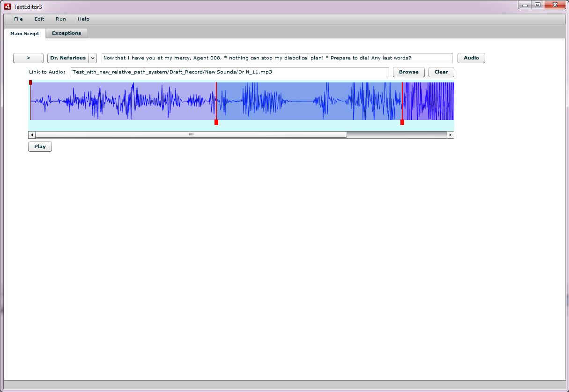
Task: Click the dark red start marker of waveform
Action: [30, 82]
